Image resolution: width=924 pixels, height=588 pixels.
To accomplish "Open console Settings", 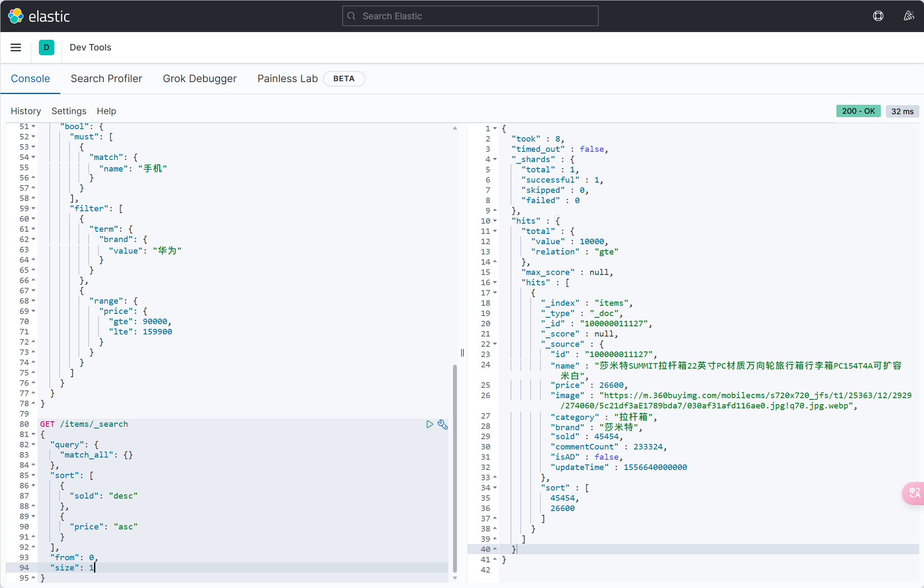I will (x=69, y=111).
